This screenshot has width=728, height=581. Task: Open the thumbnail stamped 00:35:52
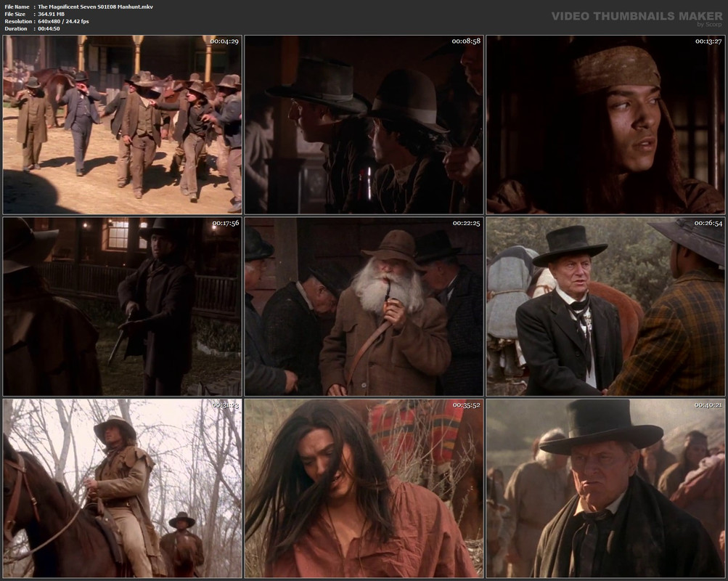364,488
